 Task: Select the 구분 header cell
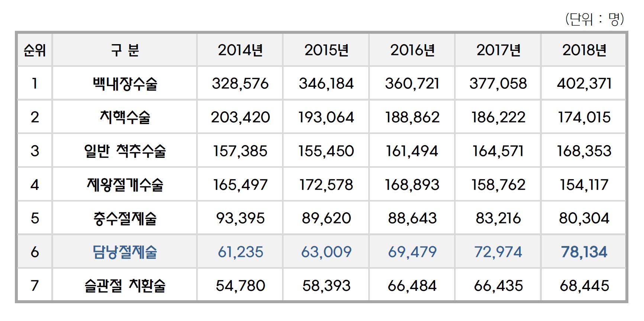point(125,50)
